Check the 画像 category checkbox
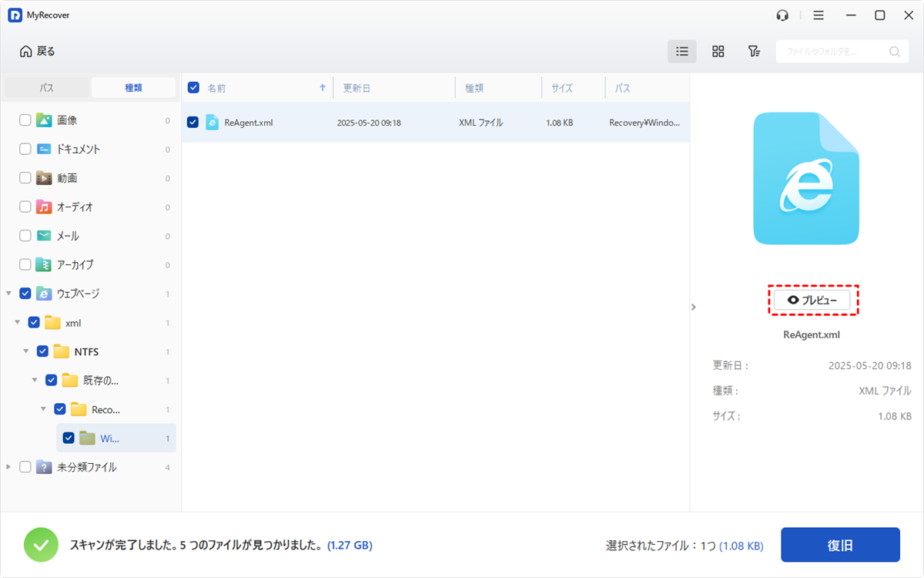The width and height of the screenshot is (924, 578). (25, 120)
